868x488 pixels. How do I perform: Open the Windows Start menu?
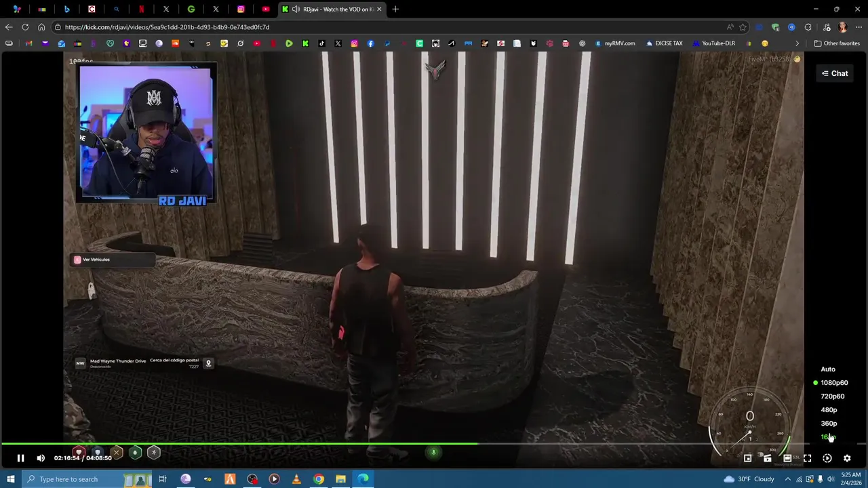point(10,479)
